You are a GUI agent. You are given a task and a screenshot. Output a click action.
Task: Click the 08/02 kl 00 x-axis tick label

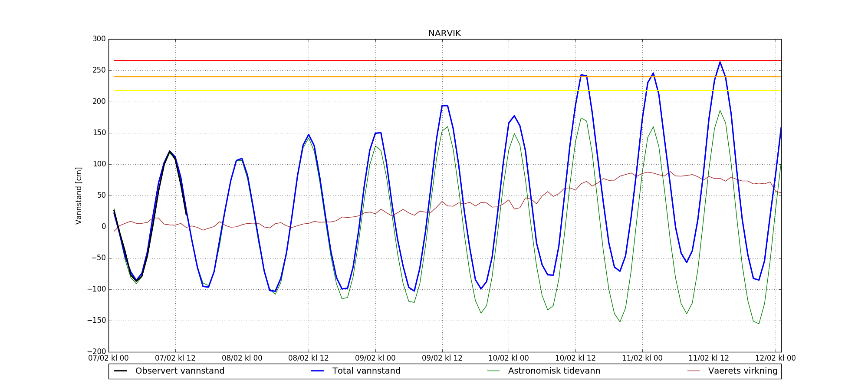pos(242,358)
